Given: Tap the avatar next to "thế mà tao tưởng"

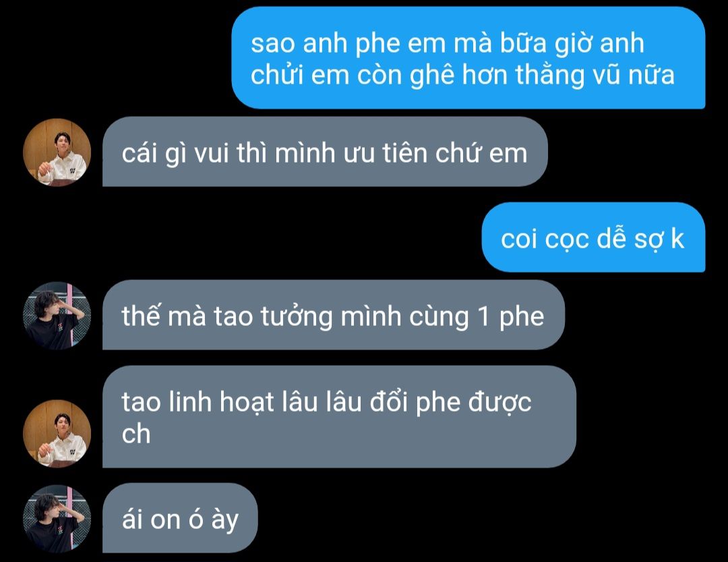Looking at the screenshot, I should click(57, 316).
